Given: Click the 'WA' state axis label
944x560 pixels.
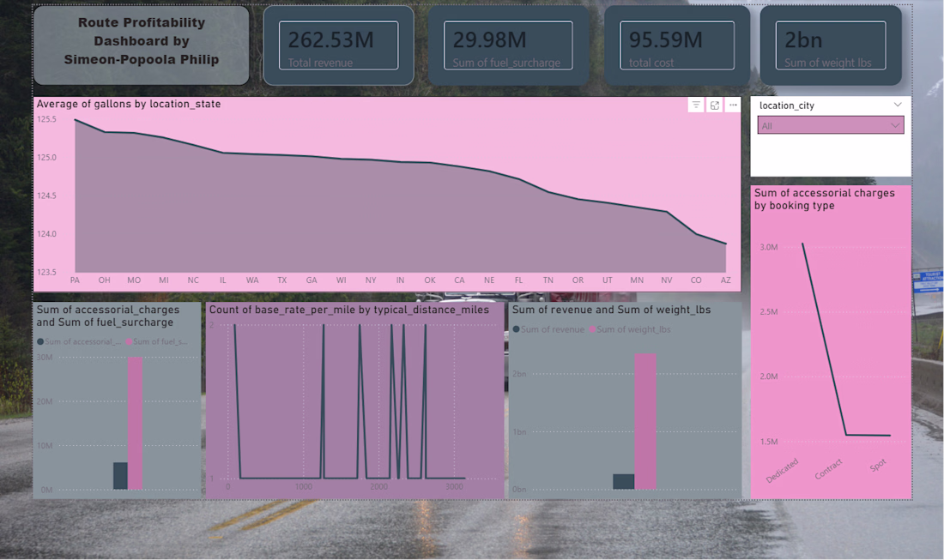Looking at the screenshot, I should click(252, 280).
